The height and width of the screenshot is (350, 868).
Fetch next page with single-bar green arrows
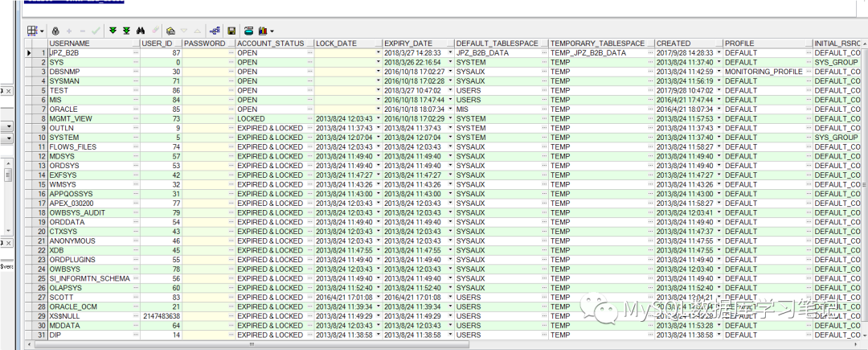click(113, 31)
